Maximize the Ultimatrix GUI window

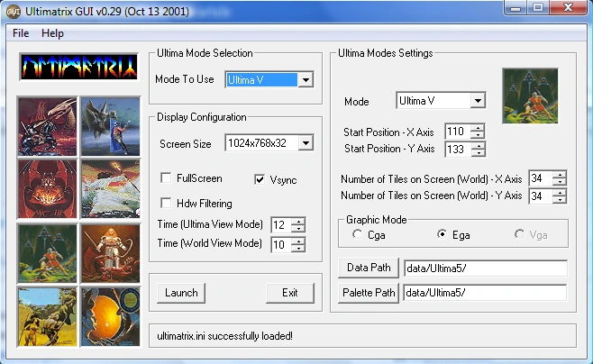click(x=538, y=7)
